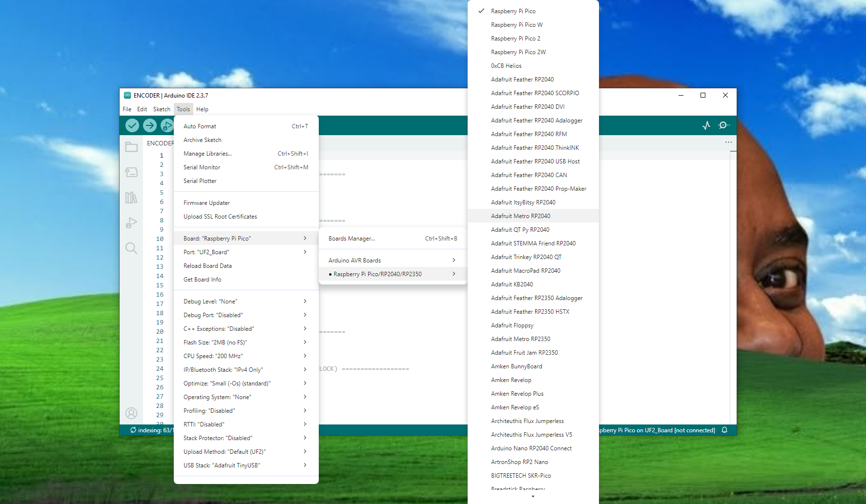Click the Verify sketch checkmark button

(132, 125)
